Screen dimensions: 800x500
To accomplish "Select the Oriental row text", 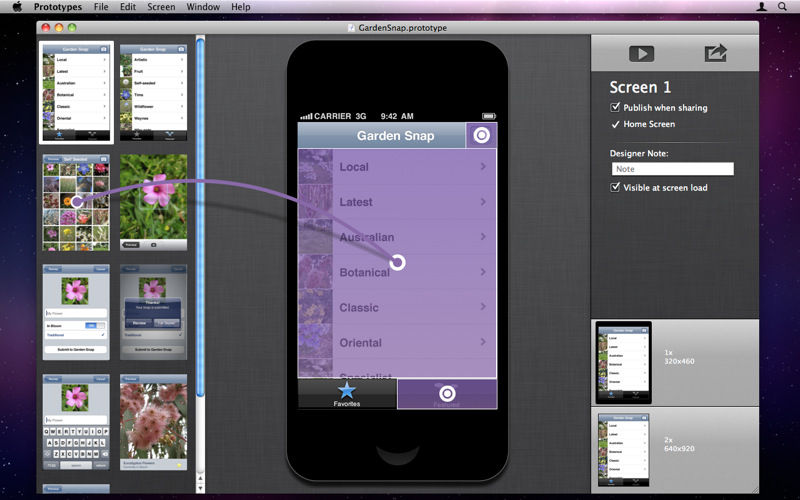I will pos(361,343).
